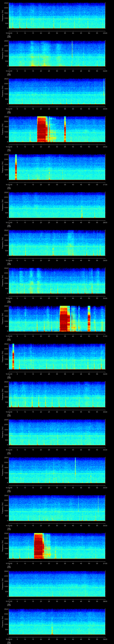114x644 pixels.
Task: Open the 16:27:00 spectrogram panel
Action: pos(57,205)
